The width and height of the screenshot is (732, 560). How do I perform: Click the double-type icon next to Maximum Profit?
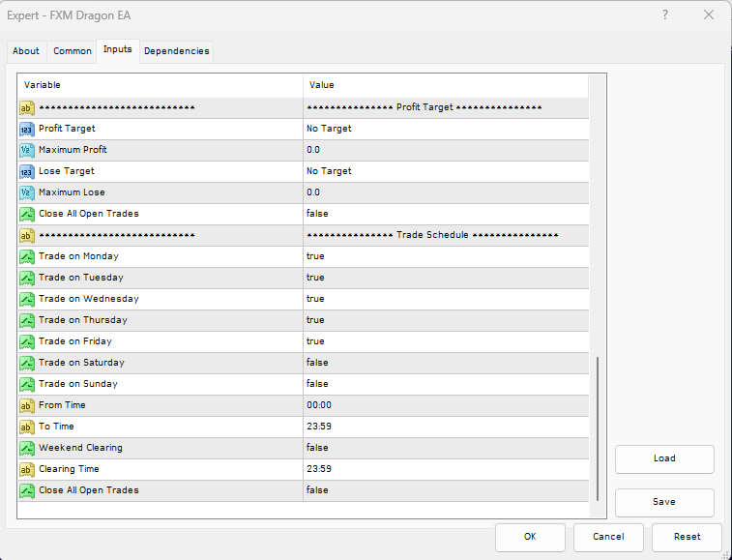tap(27, 150)
